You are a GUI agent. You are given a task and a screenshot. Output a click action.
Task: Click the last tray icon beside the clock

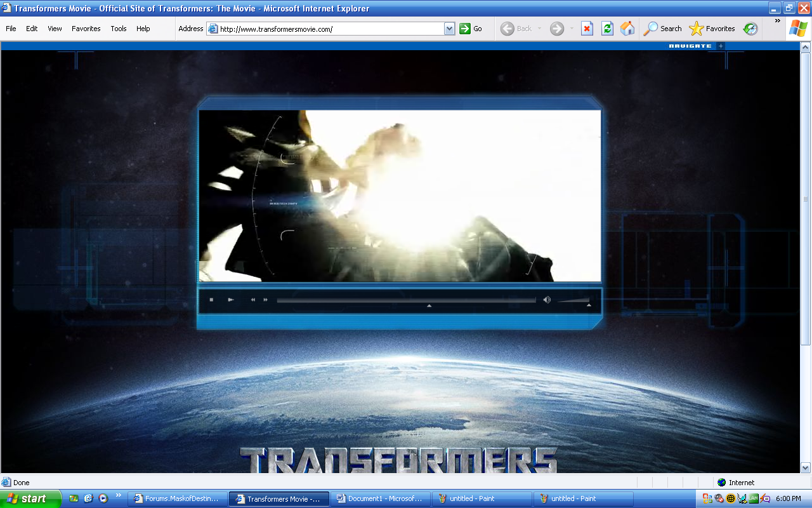(765, 498)
